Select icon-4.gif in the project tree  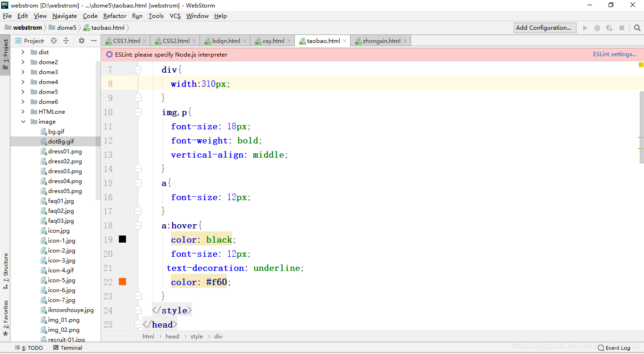[x=61, y=270]
